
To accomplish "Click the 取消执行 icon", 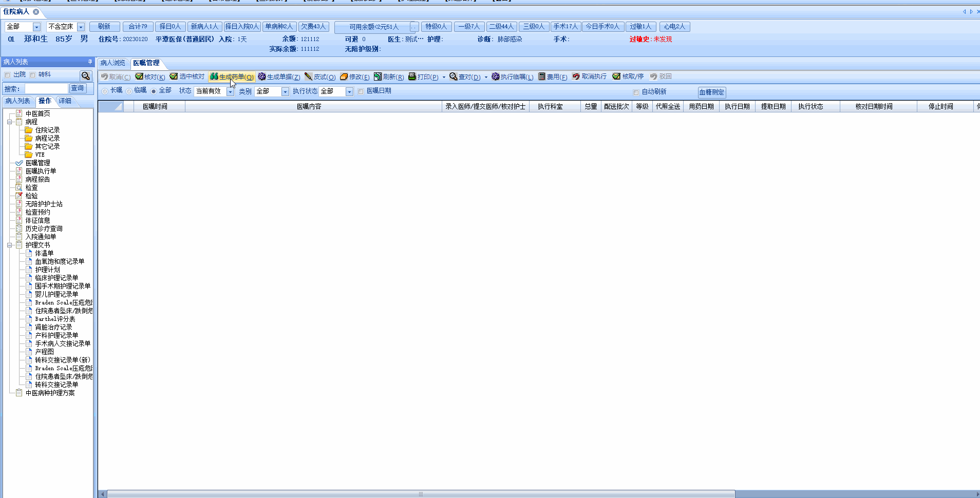I will [576, 76].
